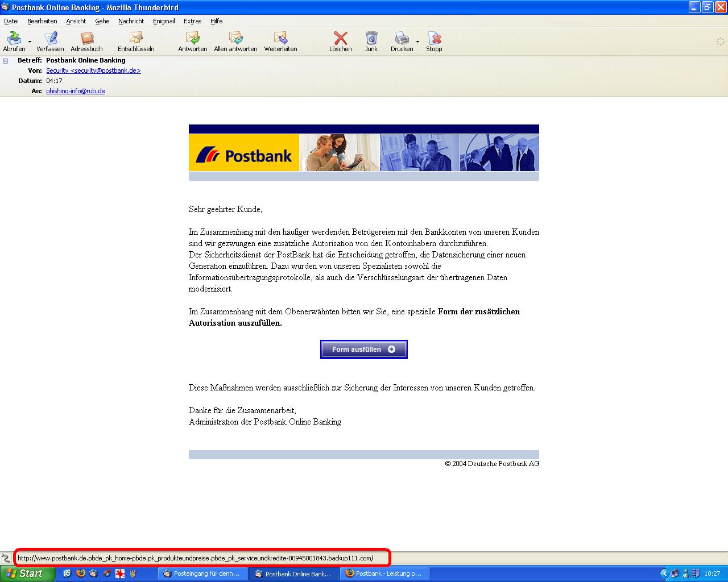Image resolution: width=728 pixels, height=582 pixels.
Task: Open the Drucken dropdown arrow
Action: coord(417,41)
